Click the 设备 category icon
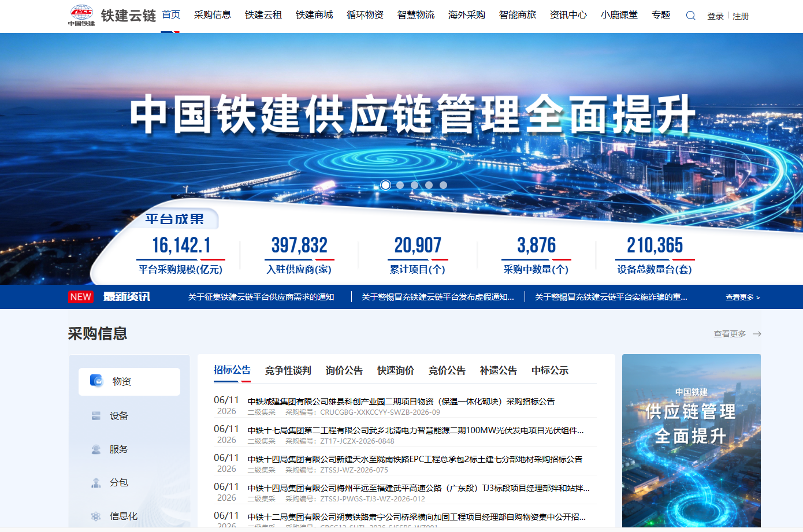This screenshot has height=532, width=803. click(x=96, y=416)
